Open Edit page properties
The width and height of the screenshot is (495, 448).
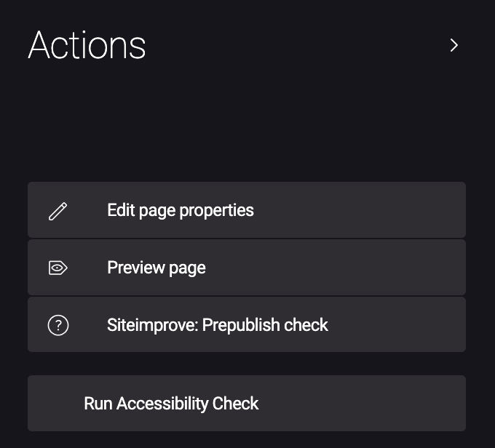pos(247,209)
